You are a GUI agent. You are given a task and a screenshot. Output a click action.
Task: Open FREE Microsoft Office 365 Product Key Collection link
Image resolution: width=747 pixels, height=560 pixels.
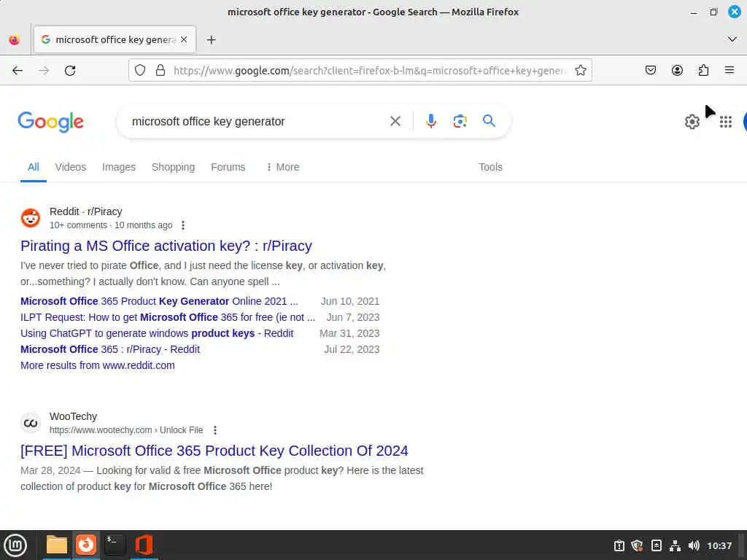(x=214, y=451)
